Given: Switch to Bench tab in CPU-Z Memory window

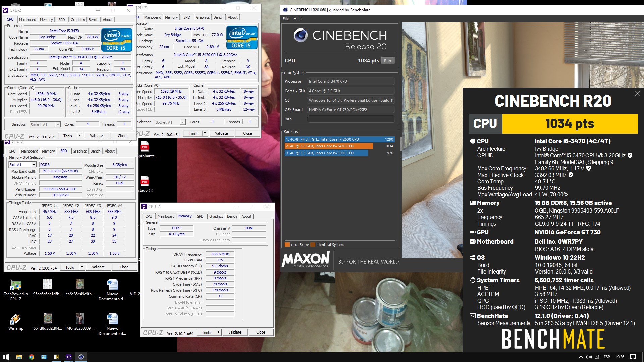Looking at the screenshot, I should [232, 216].
